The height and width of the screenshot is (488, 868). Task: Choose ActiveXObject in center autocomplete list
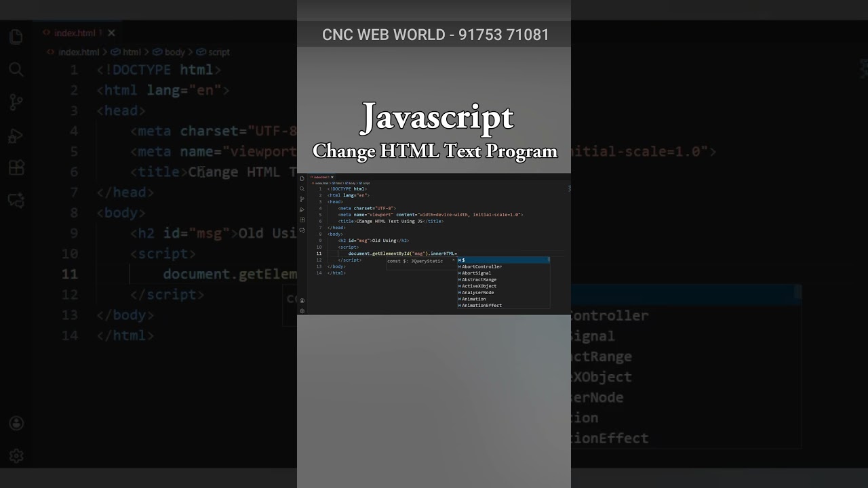tap(503, 286)
